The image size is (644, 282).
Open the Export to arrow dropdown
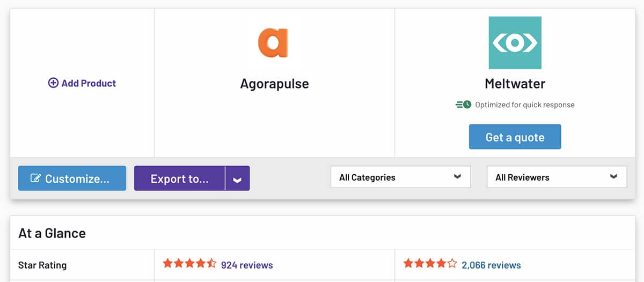point(237,179)
